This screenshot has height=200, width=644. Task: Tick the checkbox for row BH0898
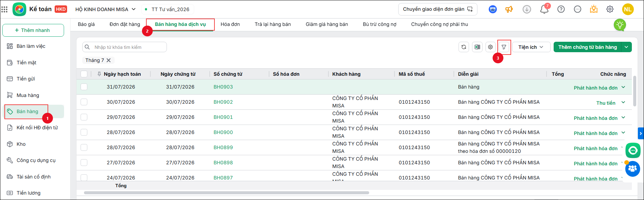(x=84, y=163)
